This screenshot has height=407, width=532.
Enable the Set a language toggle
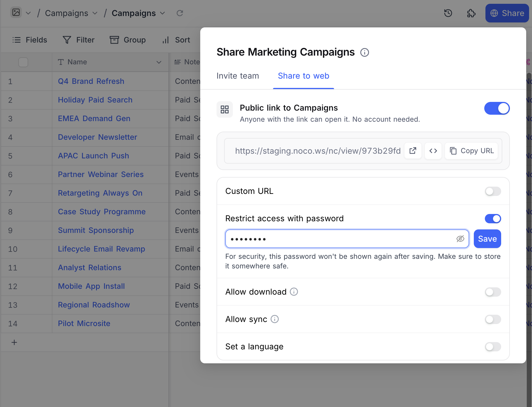coord(493,347)
